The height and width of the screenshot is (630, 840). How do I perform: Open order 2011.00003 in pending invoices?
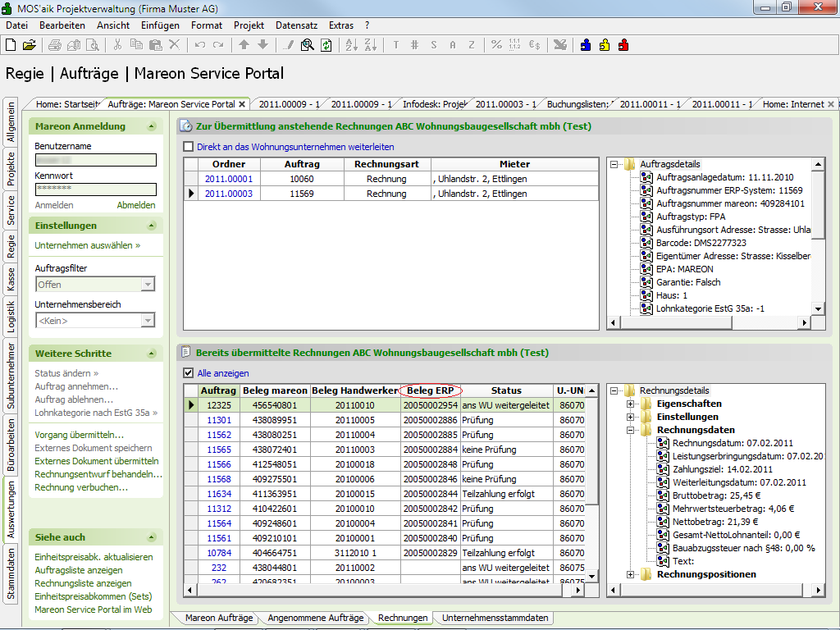coord(229,194)
